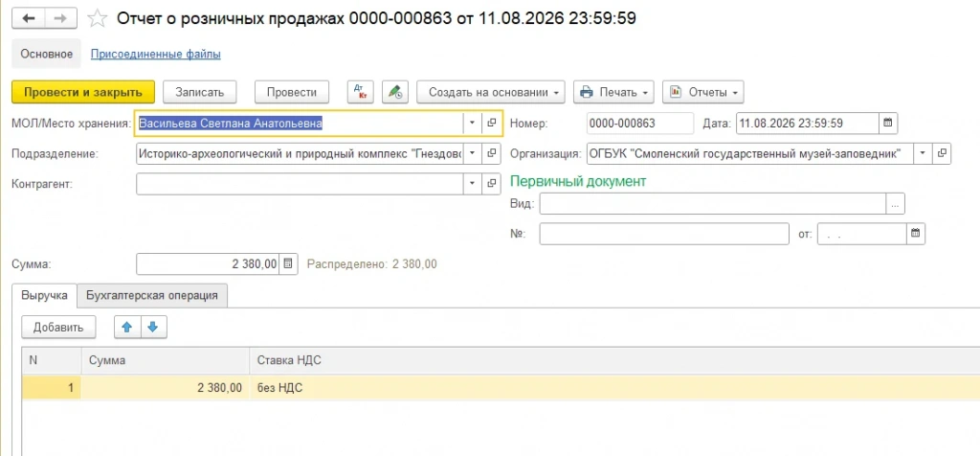
Task: Open calendar for primary document date
Action: [916, 234]
